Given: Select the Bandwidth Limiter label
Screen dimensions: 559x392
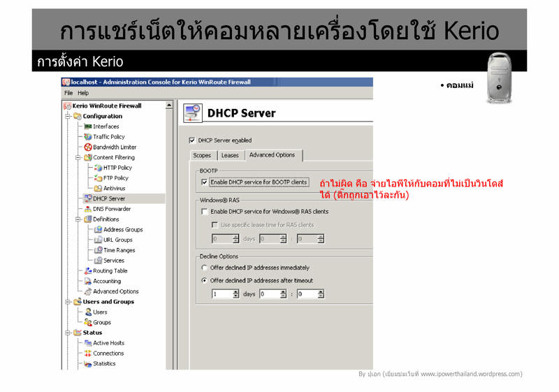Looking at the screenshot, I should (x=115, y=147).
